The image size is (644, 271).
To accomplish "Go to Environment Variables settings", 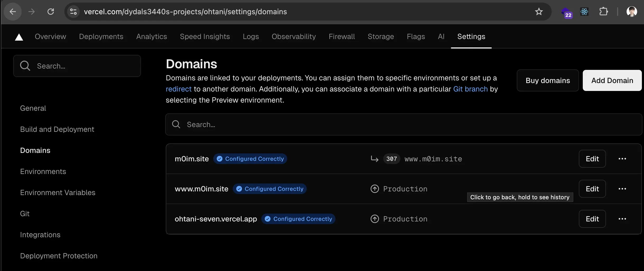I will click(58, 192).
